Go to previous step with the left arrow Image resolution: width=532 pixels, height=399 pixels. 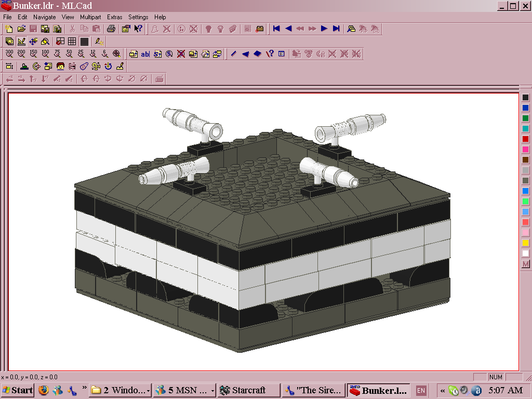[288, 29]
